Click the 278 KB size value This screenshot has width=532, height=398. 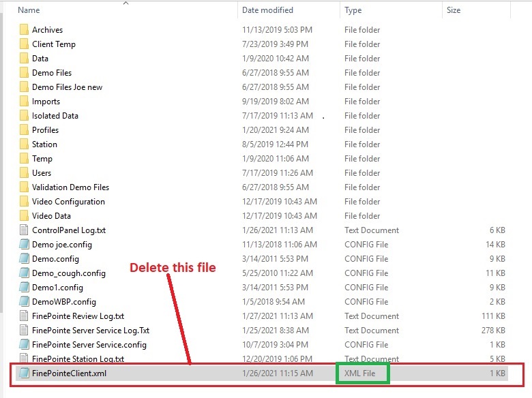click(x=493, y=331)
